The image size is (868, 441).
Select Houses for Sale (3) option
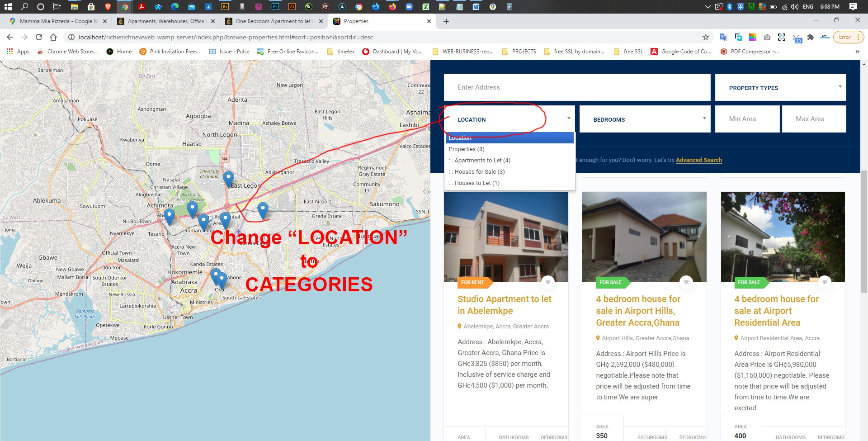(x=479, y=172)
